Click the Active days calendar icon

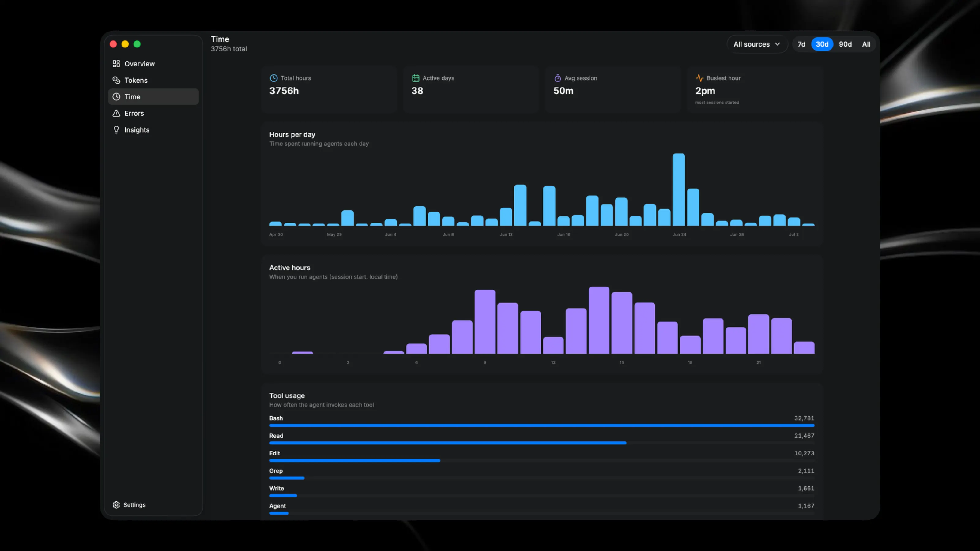(416, 78)
